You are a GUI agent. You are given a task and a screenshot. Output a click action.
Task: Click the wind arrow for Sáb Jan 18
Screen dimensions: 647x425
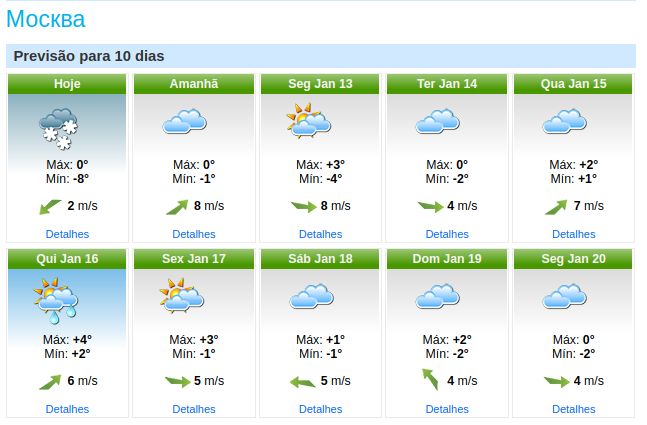coord(303,382)
